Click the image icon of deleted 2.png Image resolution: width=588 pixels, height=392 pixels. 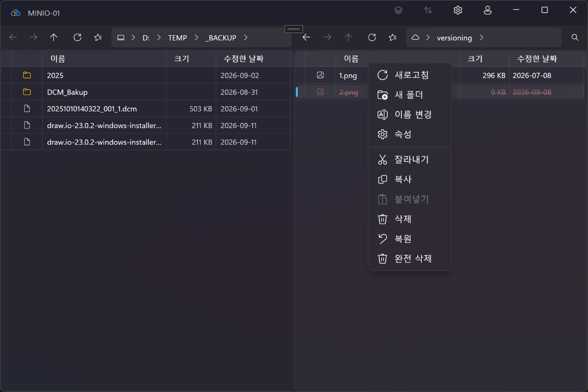320,92
